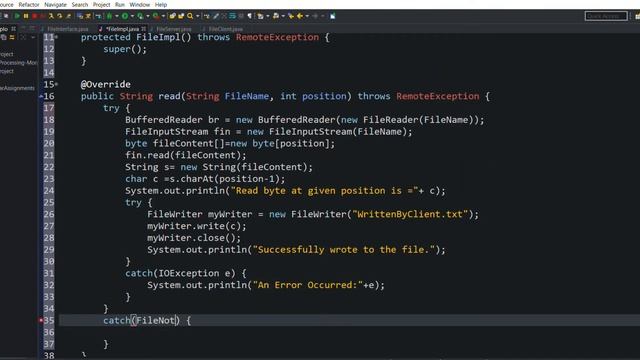Click line number 24 in gutter
This screenshot has width=640, height=360.
pos(49,191)
